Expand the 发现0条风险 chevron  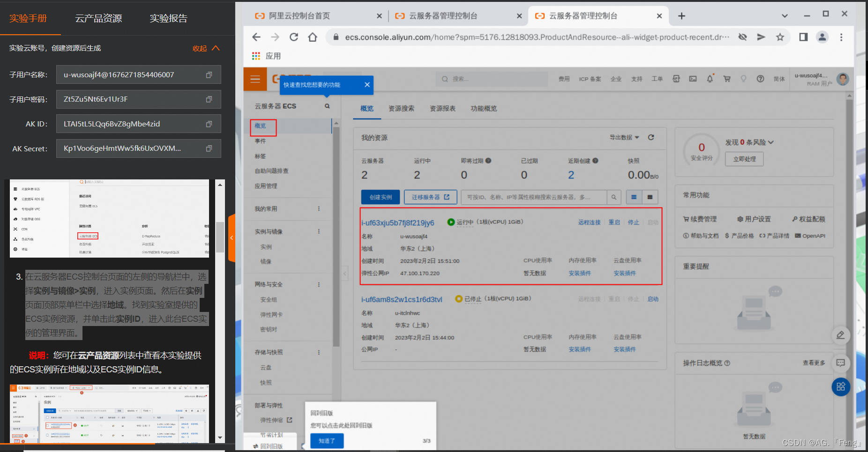[x=771, y=142]
